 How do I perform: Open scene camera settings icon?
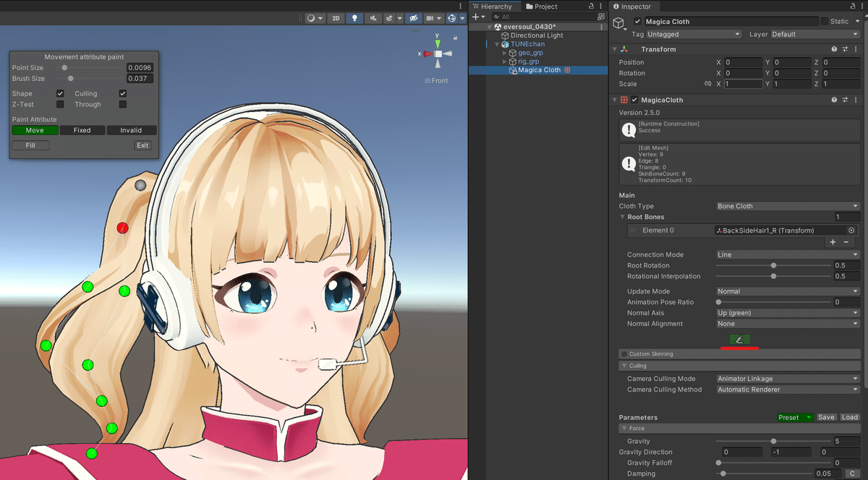tap(433, 18)
